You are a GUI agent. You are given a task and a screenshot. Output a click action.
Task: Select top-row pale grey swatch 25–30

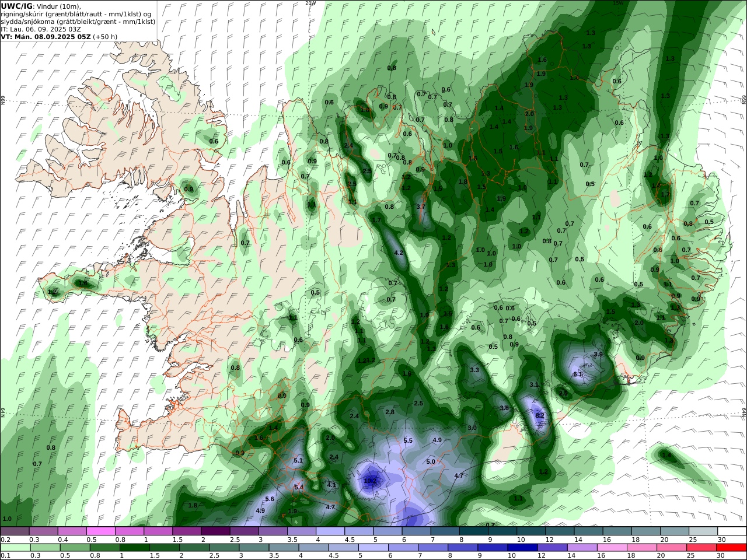pos(704,531)
